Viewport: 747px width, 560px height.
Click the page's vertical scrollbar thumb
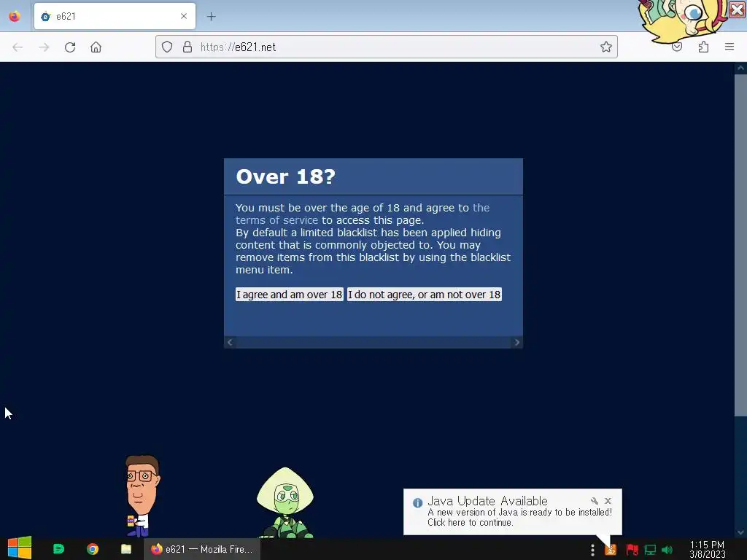pos(740,245)
